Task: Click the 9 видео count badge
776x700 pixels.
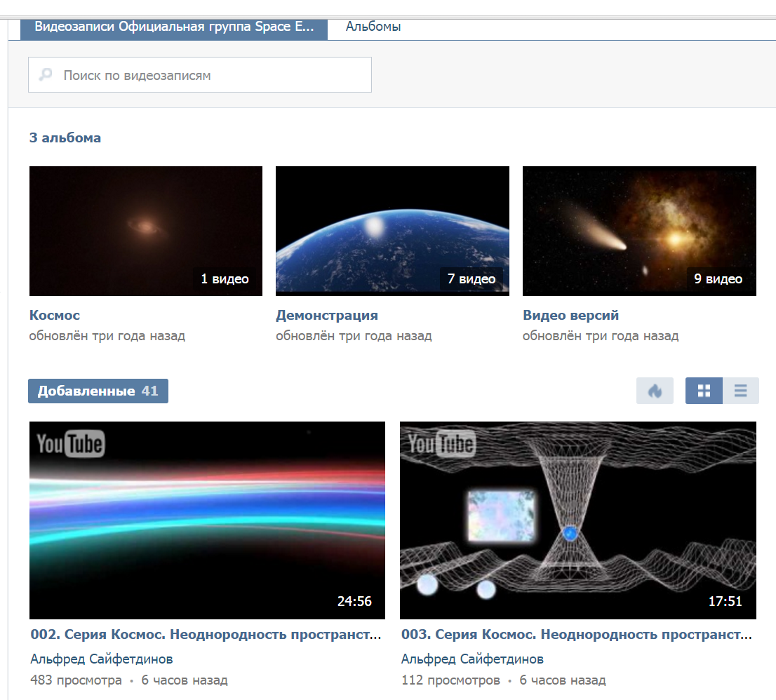Action: tap(718, 279)
